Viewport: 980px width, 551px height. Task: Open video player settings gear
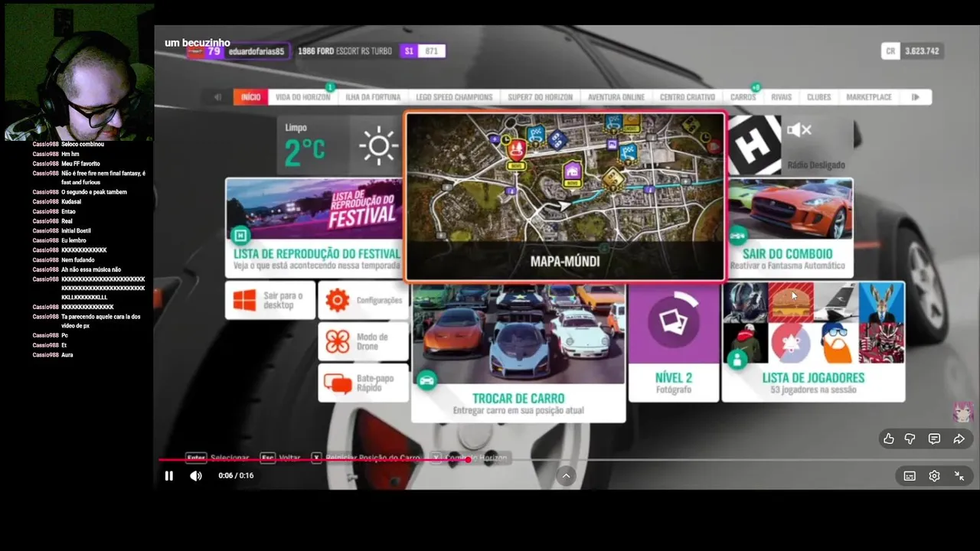pyautogui.click(x=934, y=476)
